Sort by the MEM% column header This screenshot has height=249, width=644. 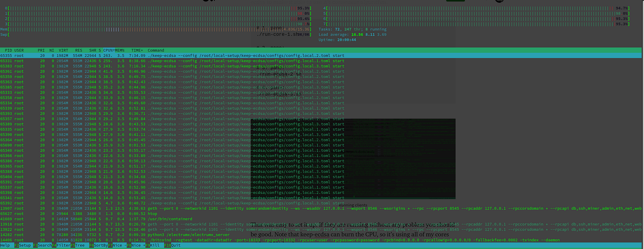click(x=120, y=50)
